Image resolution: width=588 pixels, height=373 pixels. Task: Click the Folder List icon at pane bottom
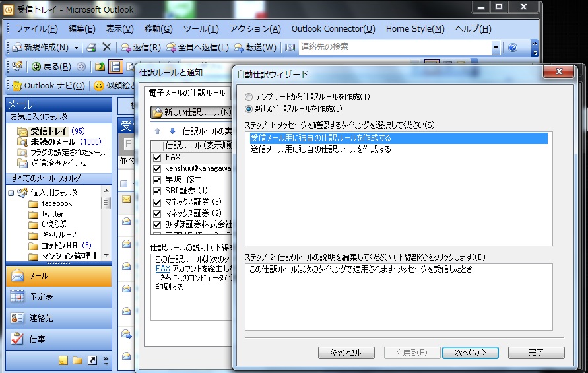pos(78,360)
